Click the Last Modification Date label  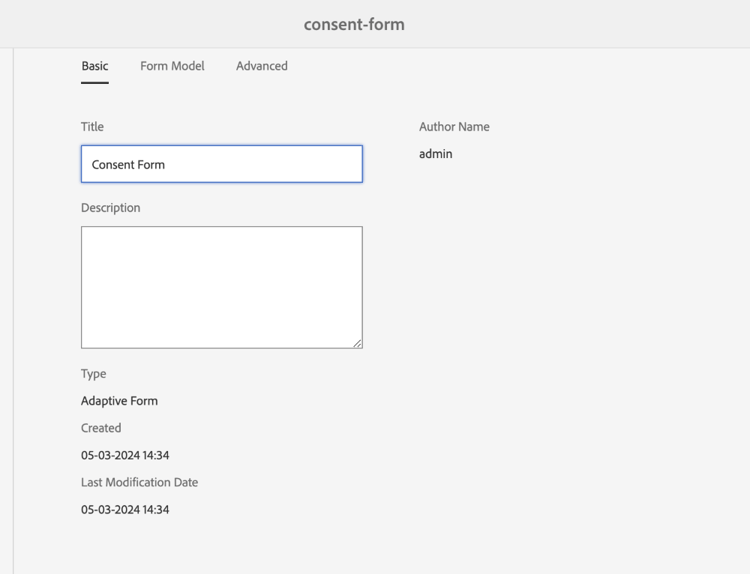pyautogui.click(x=139, y=482)
